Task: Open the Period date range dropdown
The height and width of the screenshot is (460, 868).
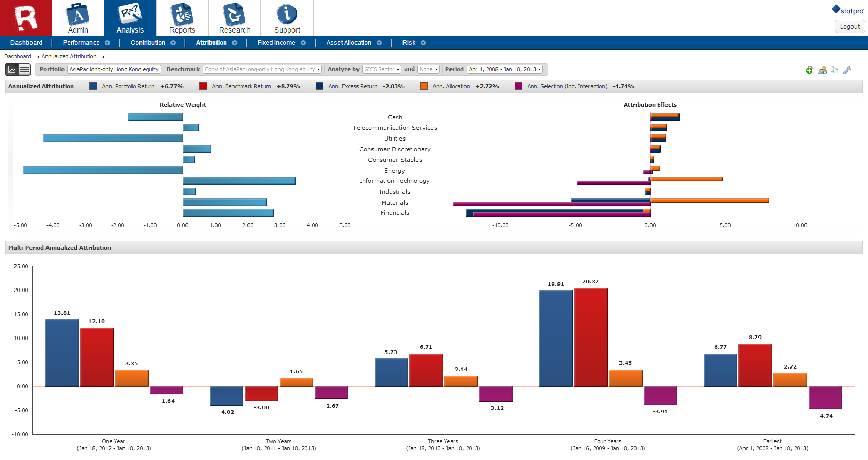Action: click(x=505, y=69)
